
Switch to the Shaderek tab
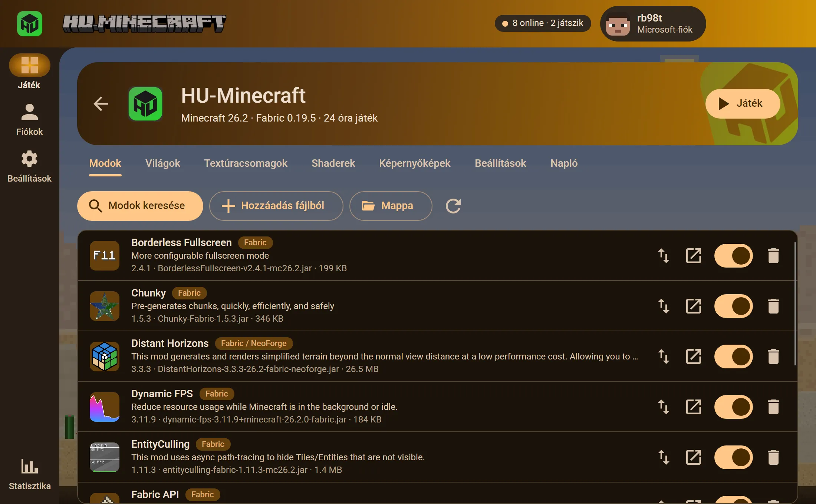(x=333, y=163)
